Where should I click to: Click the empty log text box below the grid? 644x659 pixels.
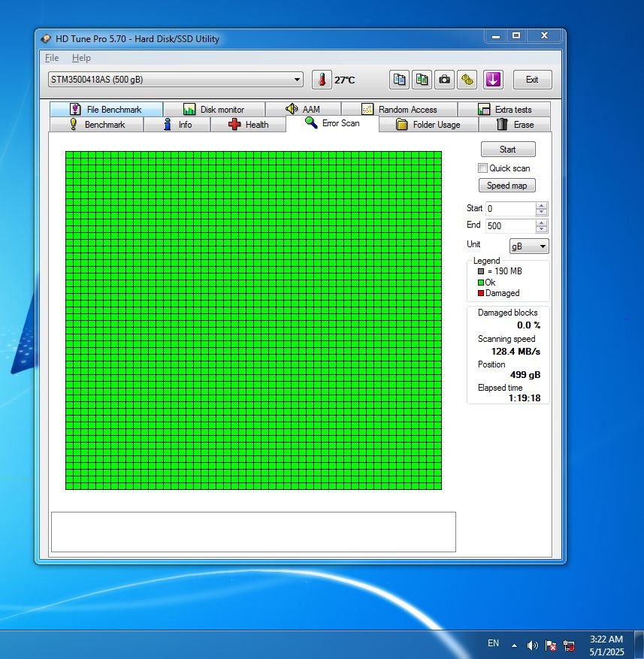(x=253, y=532)
